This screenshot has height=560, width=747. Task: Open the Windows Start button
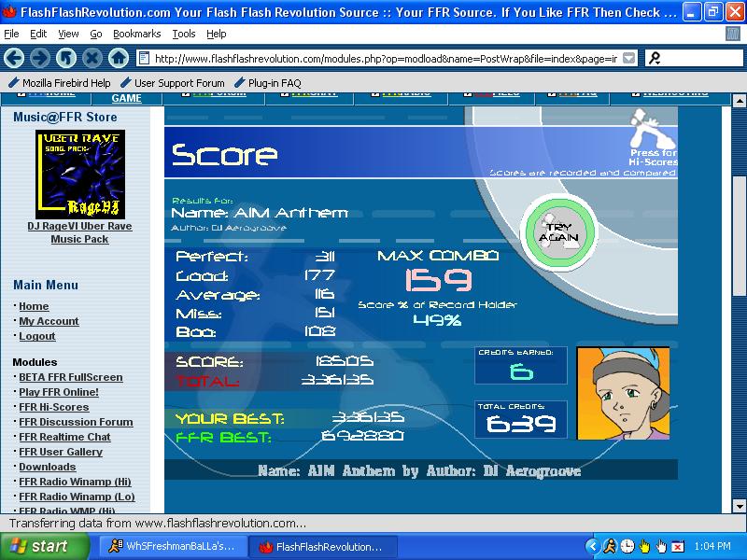tap(44, 546)
